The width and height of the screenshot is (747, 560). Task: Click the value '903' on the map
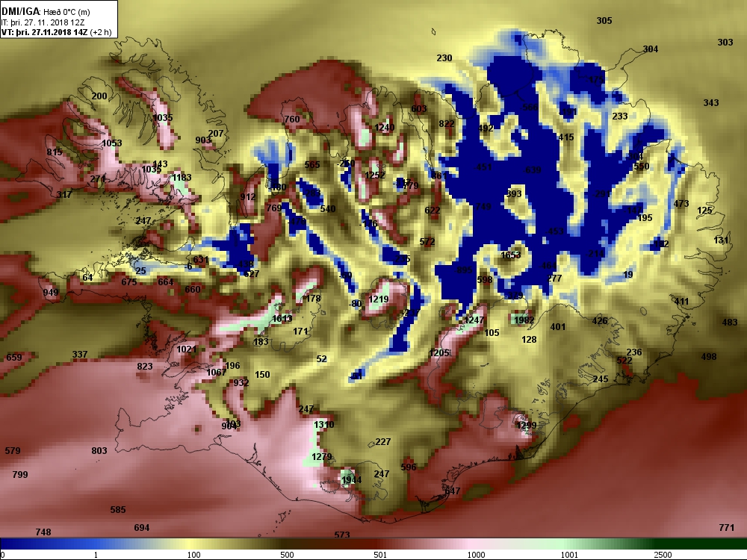[x=203, y=140]
